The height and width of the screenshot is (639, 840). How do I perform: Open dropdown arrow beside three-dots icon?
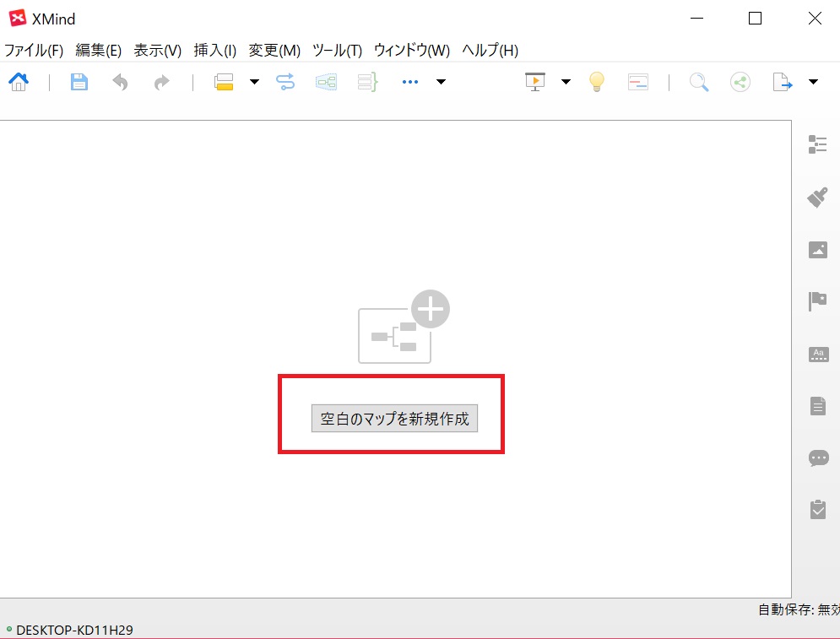[x=441, y=82]
